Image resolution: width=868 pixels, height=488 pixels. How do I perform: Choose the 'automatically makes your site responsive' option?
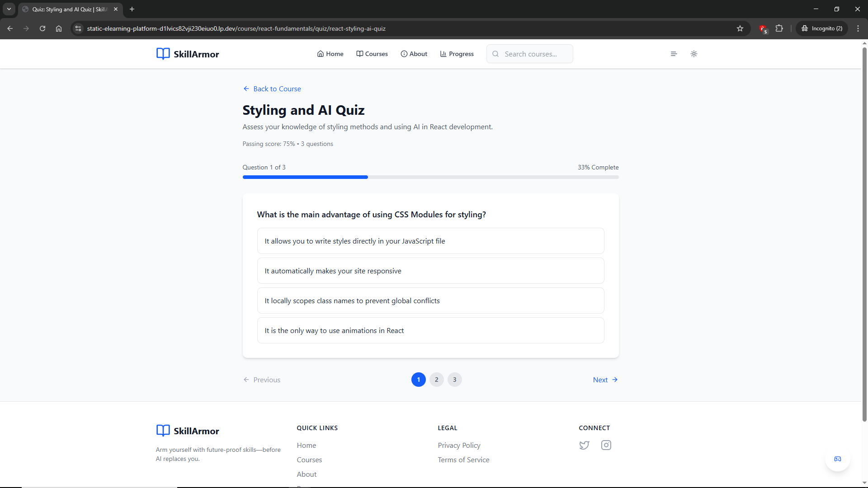pyautogui.click(x=430, y=271)
